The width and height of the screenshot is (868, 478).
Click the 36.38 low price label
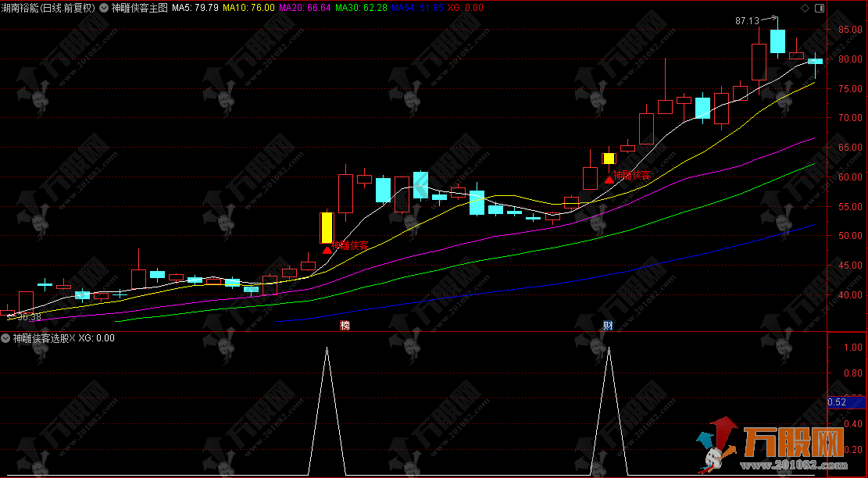tap(30, 317)
